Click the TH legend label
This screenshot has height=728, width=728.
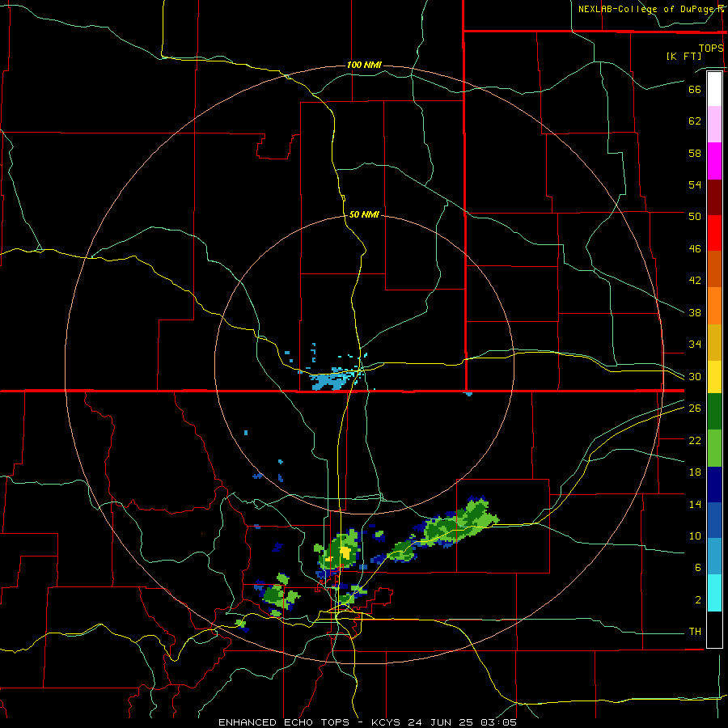[695, 632]
